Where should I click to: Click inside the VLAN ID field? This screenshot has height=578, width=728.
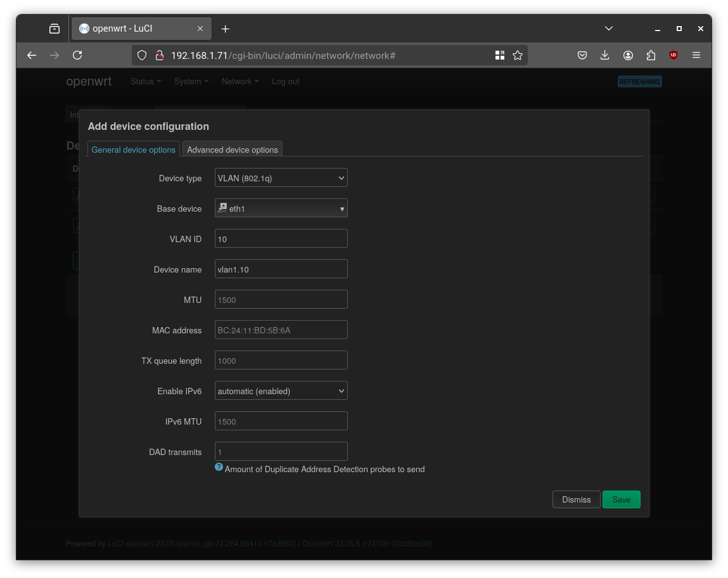point(281,238)
